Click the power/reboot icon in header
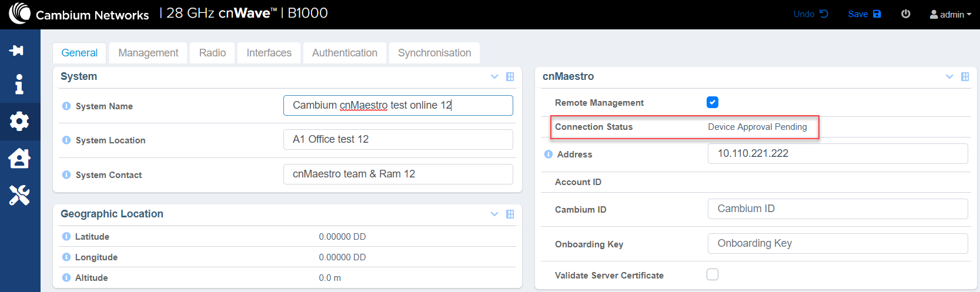This screenshot has height=292, width=980. tap(905, 14)
